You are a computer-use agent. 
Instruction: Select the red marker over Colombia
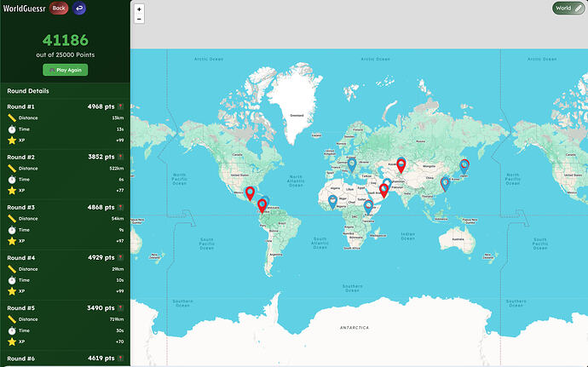tap(262, 206)
